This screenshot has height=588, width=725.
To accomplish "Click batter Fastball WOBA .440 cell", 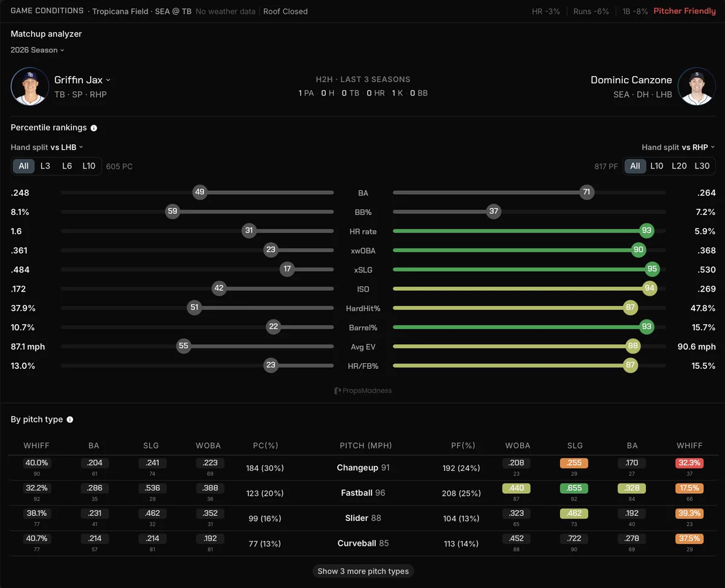I will click(517, 488).
